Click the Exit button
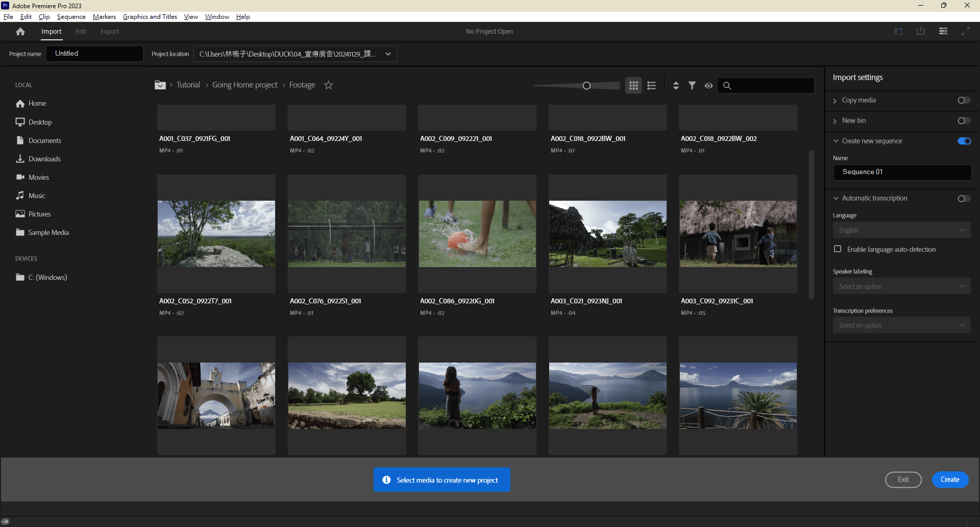 [x=903, y=480]
